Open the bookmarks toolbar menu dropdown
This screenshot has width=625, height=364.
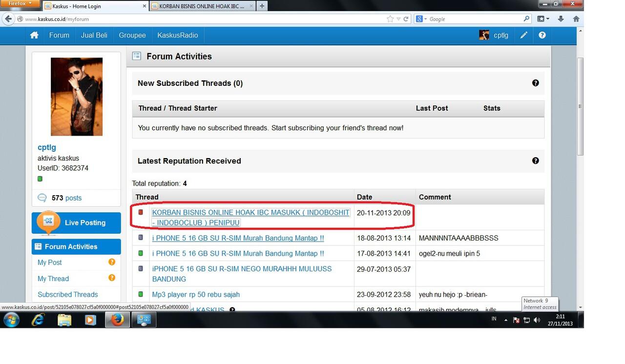(x=543, y=19)
